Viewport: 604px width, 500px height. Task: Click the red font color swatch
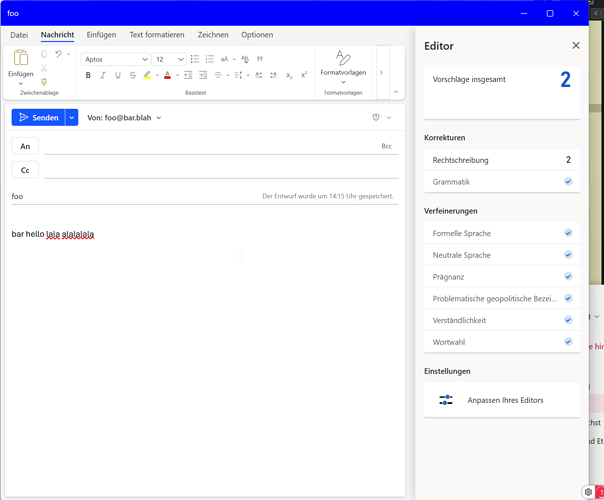167,75
